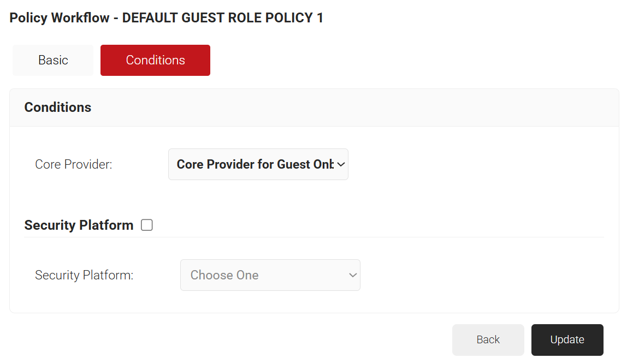This screenshot has height=364, width=621.
Task: Click the divider line below Security Platform heading
Action: 314,237
